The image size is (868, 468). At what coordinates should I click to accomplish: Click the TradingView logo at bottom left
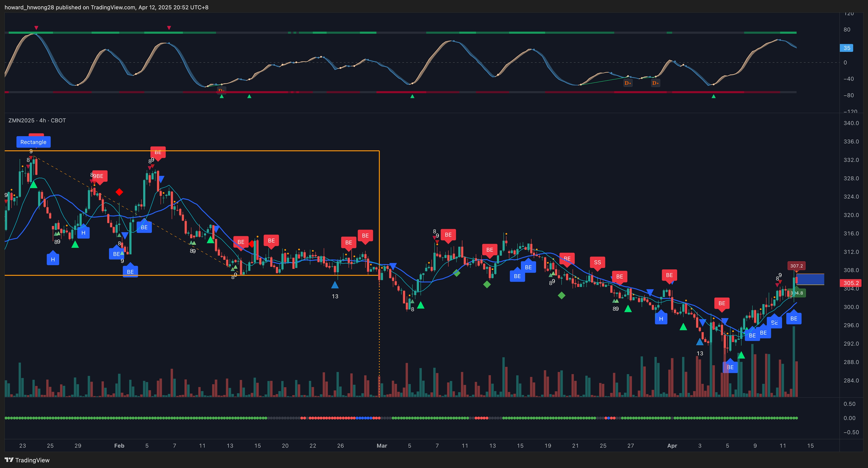click(x=27, y=460)
